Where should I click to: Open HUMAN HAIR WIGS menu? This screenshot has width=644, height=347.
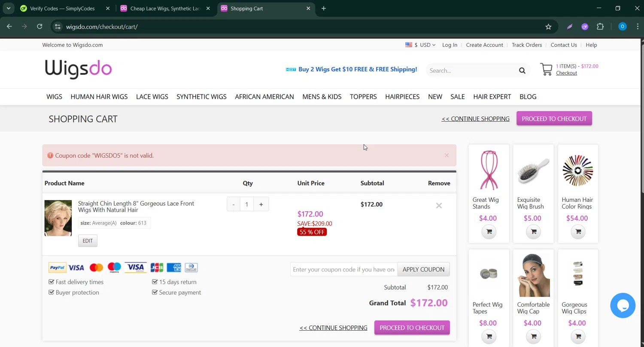tap(99, 97)
